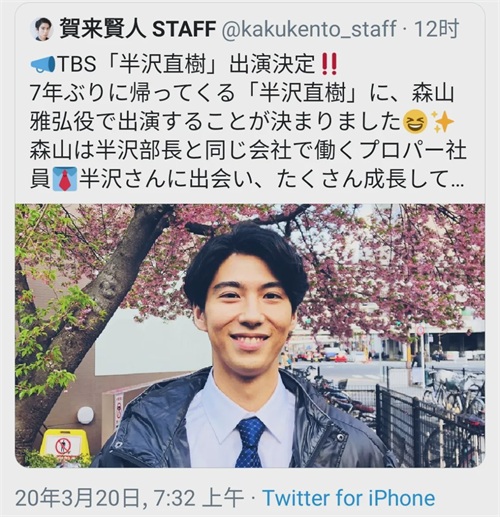Open the Twitter for iPhone source link
500x517 pixels.
point(349,498)
